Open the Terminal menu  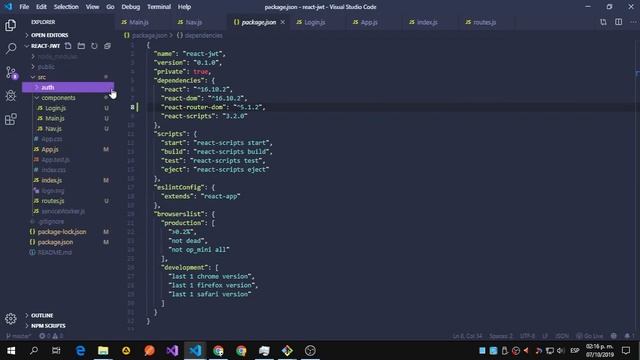pyautogui.click(x=159, y=7)
